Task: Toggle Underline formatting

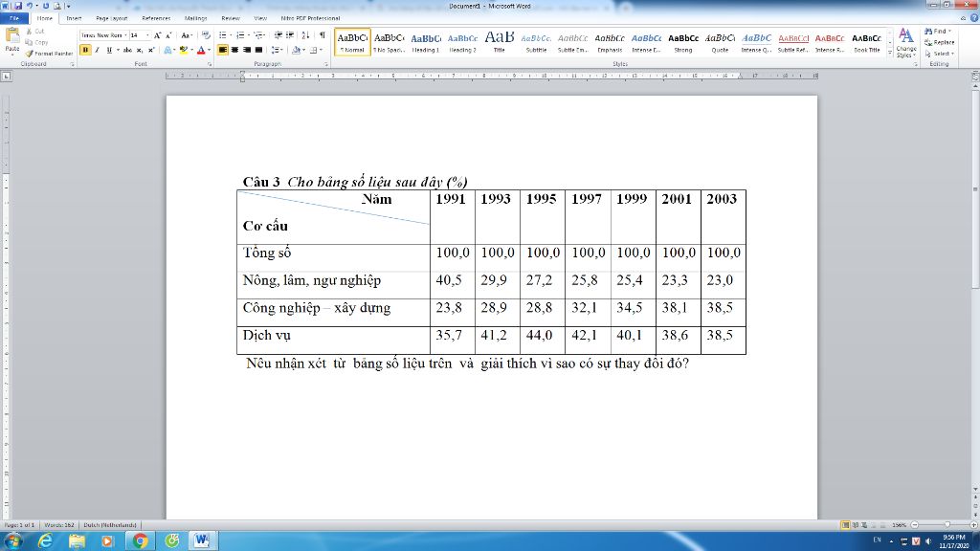Action: 109,50
